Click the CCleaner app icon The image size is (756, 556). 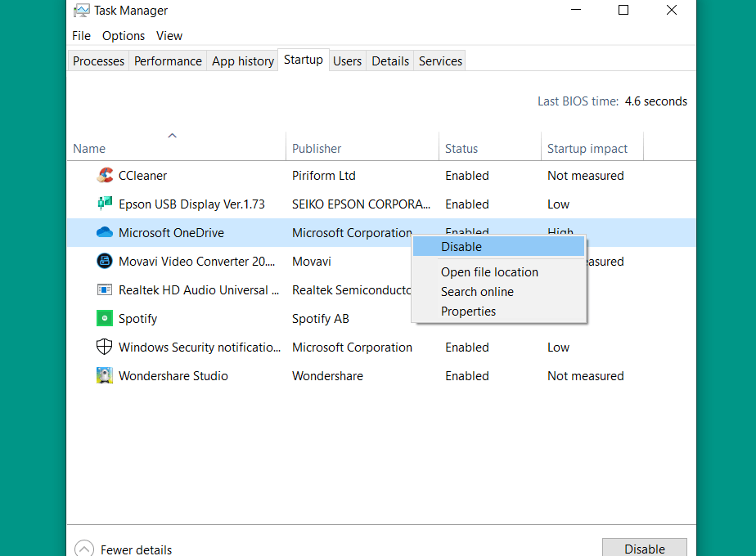tap(105, 175)
